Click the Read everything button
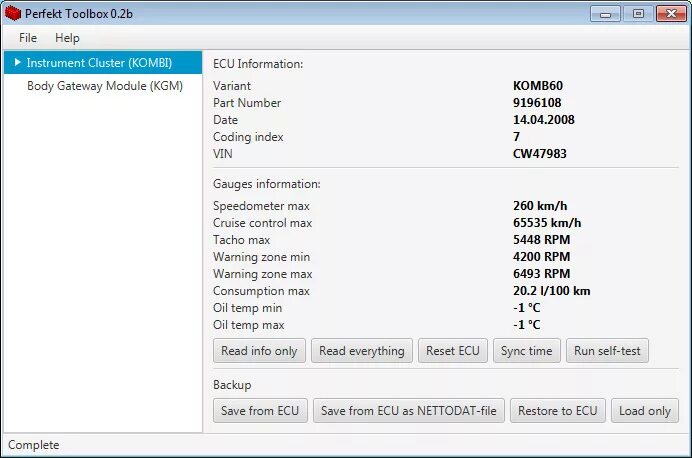The width and height of the screenshot is (692, 458). (x=361, y=351)
